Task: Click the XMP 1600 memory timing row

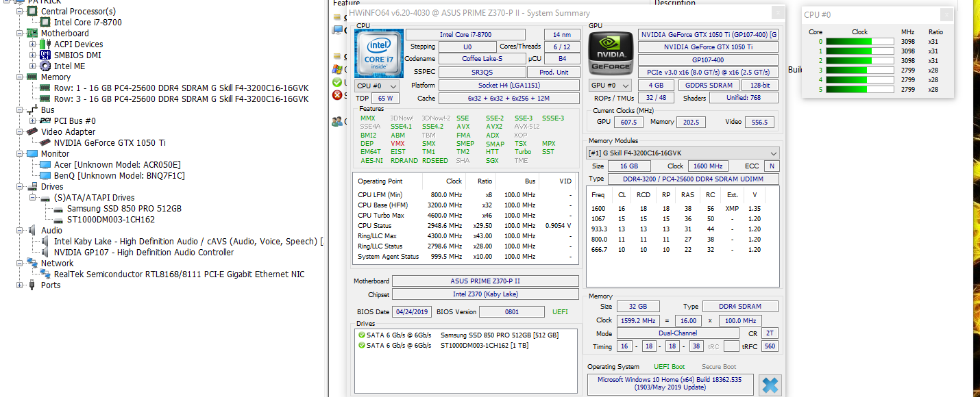Action: (x=683, y=208)
